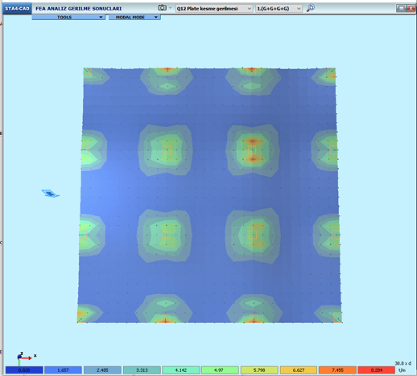Select the 4.142 aqua legend swatch
Viewport: 417px width, 376px height.
[181, 370]
